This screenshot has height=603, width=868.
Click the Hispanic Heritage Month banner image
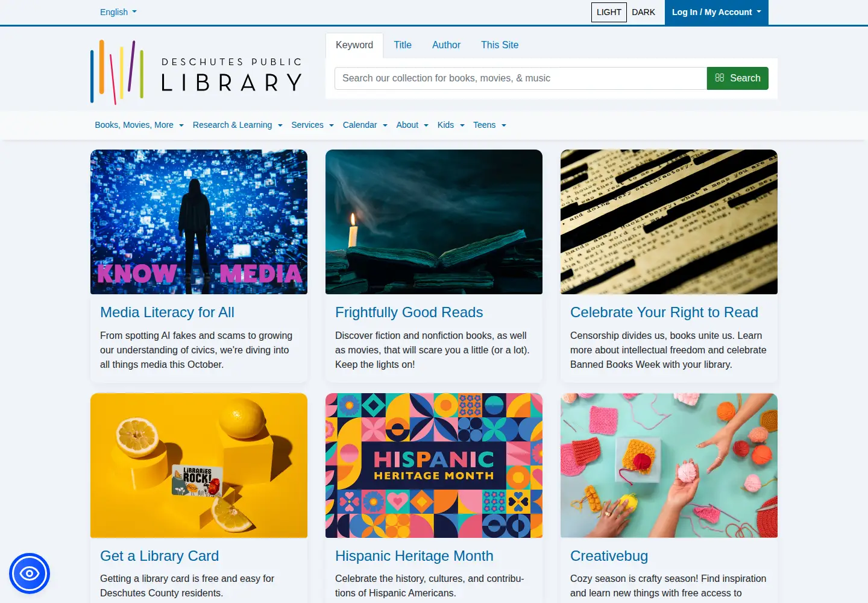434,466
